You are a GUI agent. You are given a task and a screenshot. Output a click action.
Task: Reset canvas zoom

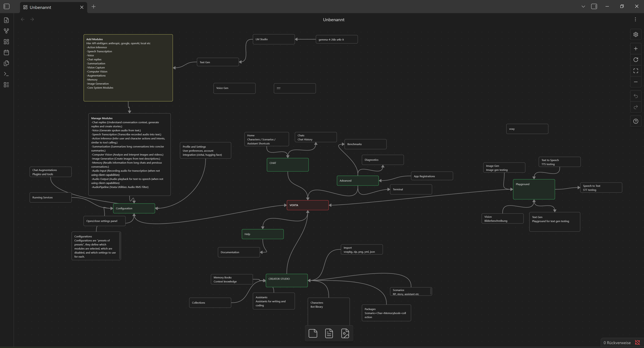(635, 60)
